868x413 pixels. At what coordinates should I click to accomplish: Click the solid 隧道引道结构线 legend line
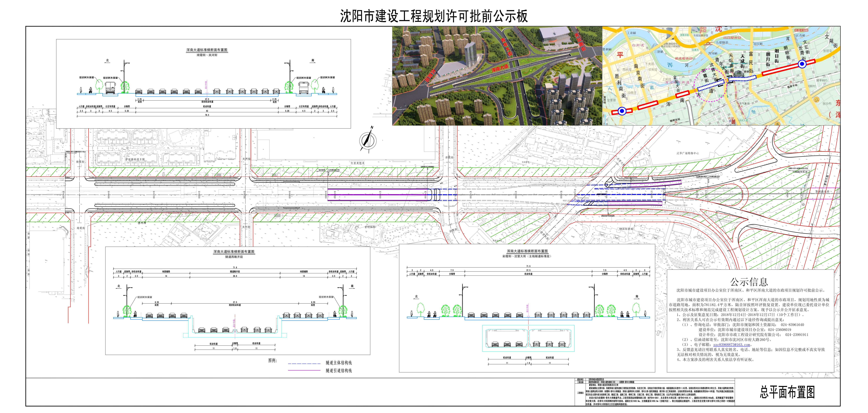[x=304, y=371]
